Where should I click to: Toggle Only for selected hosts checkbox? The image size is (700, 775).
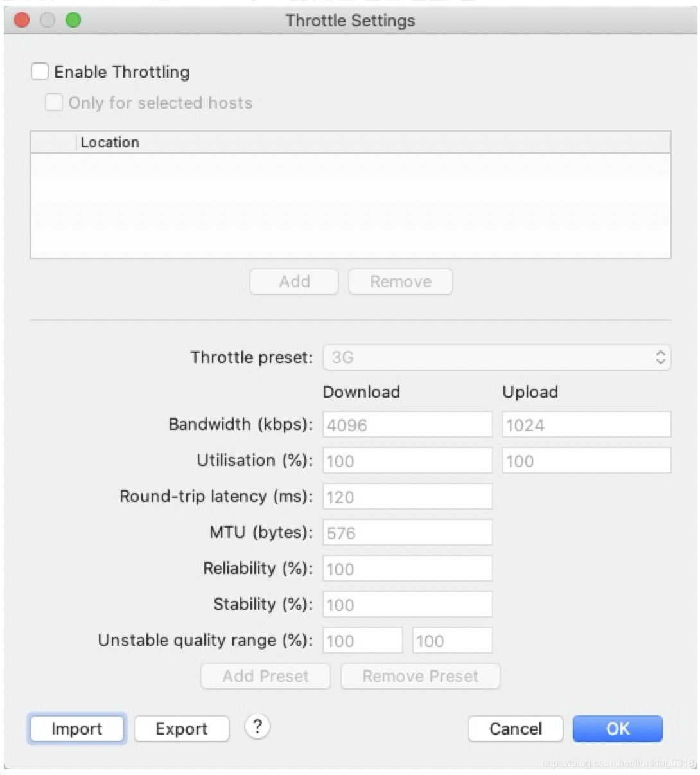(54, 102)
